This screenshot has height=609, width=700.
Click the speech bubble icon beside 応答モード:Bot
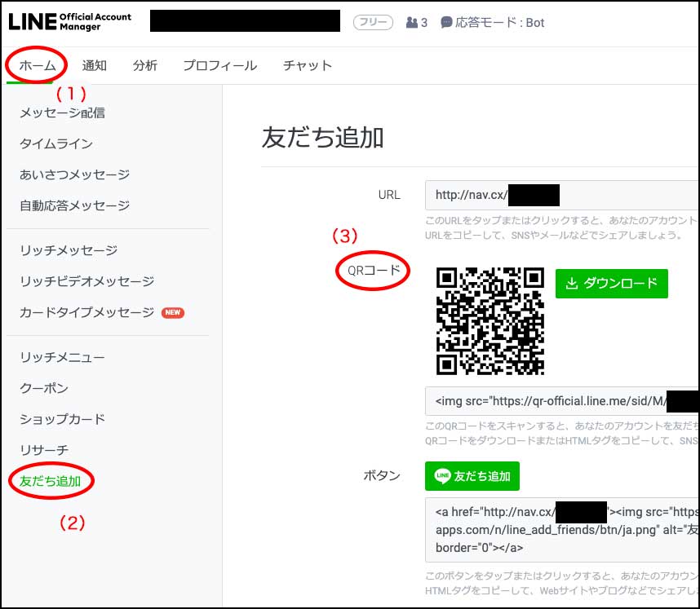[x=447, y=23]
